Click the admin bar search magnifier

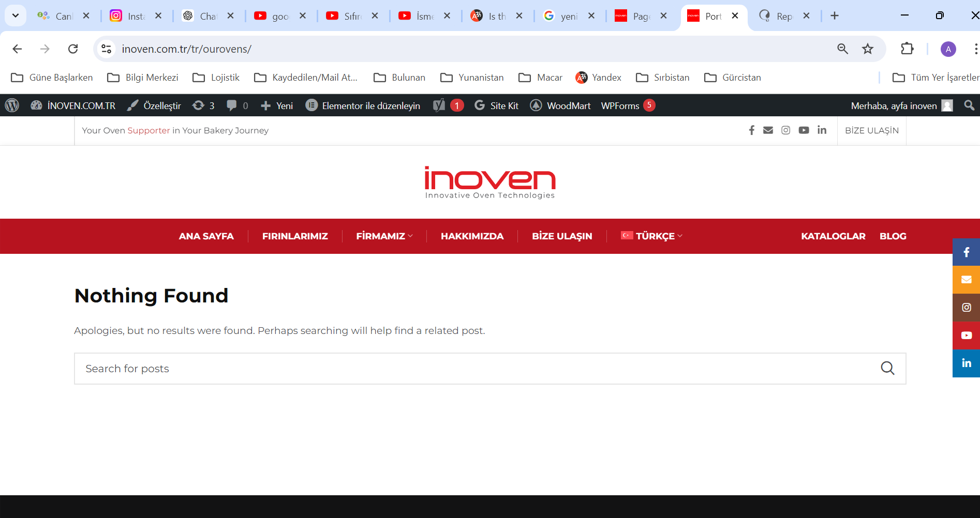969,105
